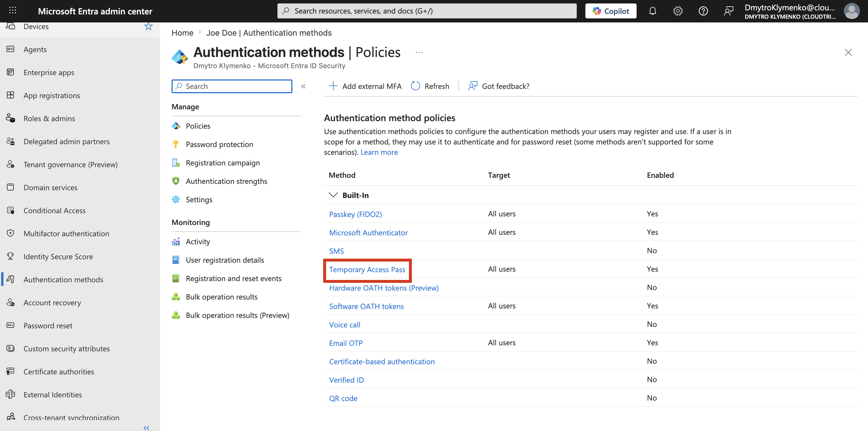
Task: Open Passkey (FIDO2) policy
Action: coord(355,214)
